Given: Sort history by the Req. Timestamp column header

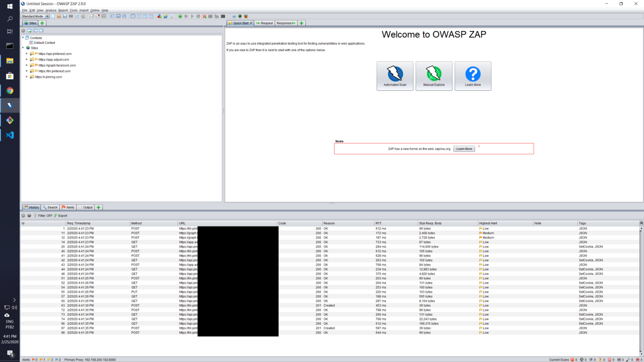Looking at the screenshot, I should tap(98, 223).
